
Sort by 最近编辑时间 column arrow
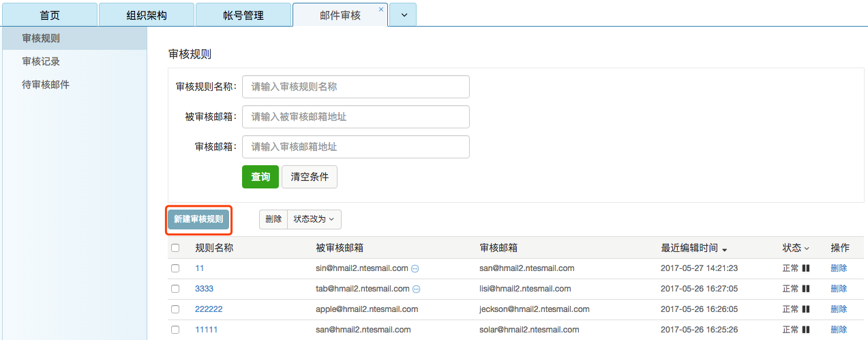[724, 249]
